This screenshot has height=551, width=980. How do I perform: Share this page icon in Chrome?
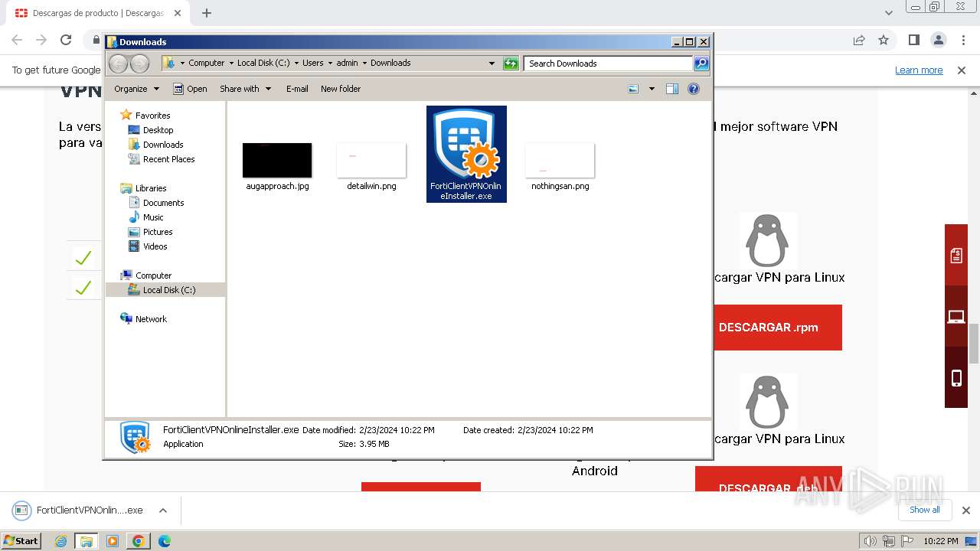[859, 41]
